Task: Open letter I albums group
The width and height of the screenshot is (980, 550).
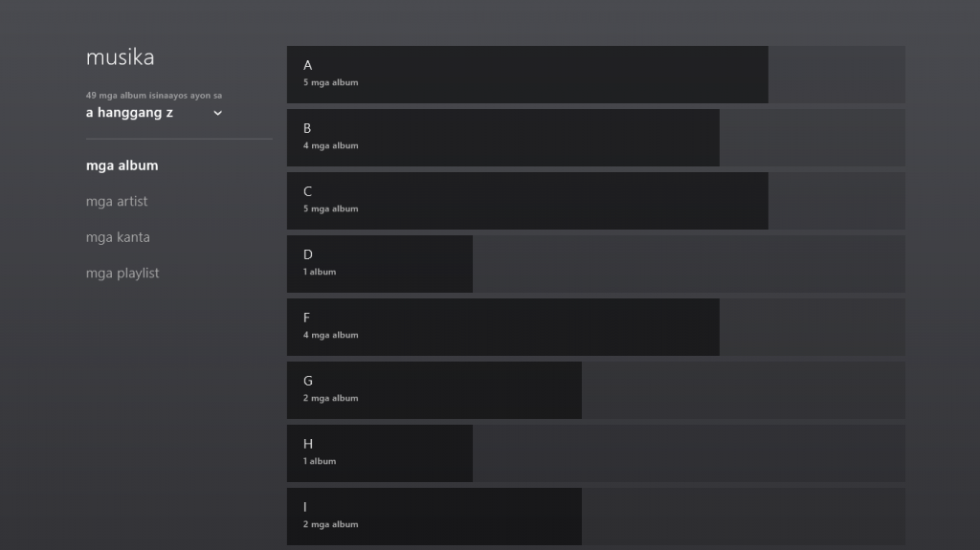Action: [434, 517]
